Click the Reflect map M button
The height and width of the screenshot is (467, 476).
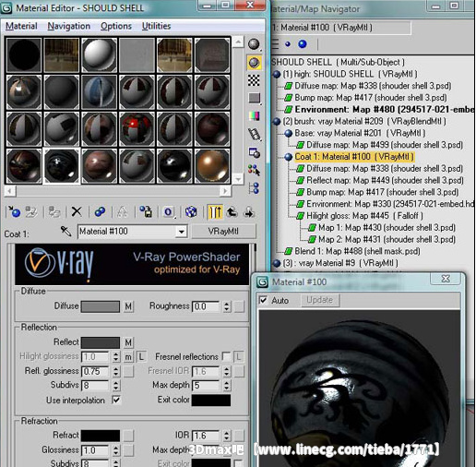128,342
